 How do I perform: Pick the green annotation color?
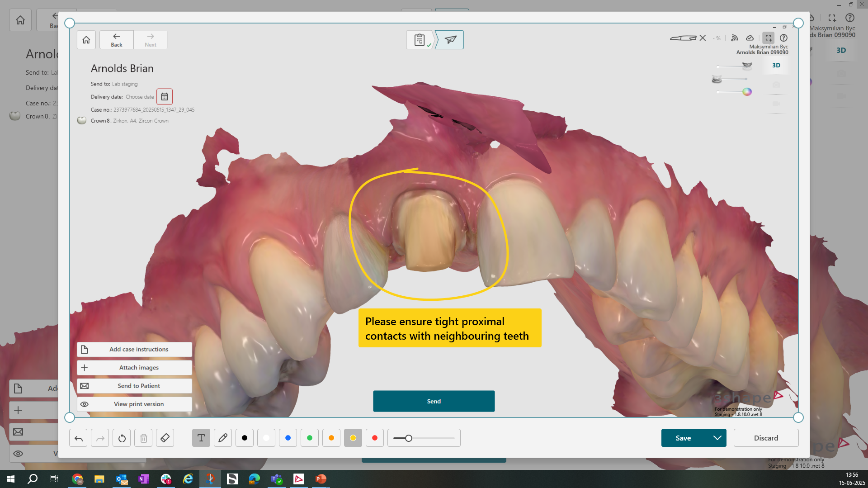pyautogui.click(x=310, y=438)
